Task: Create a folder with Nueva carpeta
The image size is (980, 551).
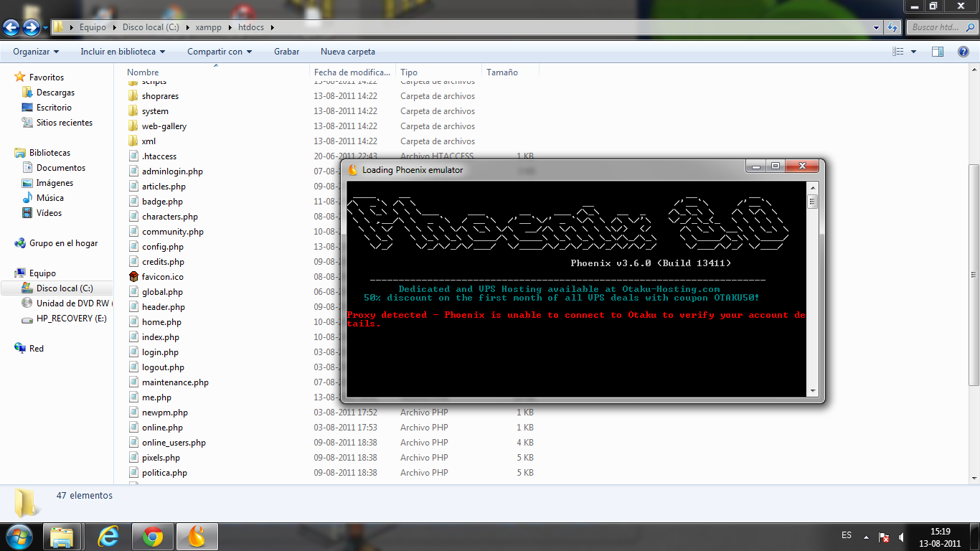Action: tap(348, 52)
